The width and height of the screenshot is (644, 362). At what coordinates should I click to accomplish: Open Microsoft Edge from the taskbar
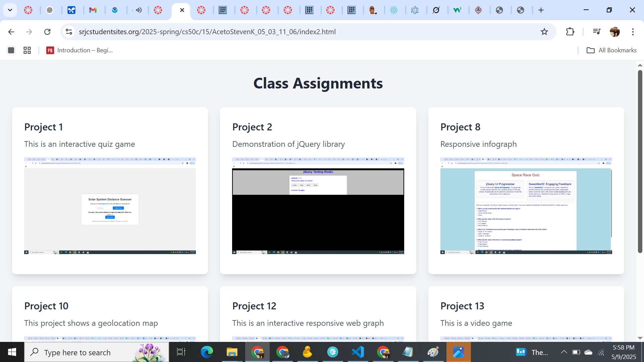point(207,352)
